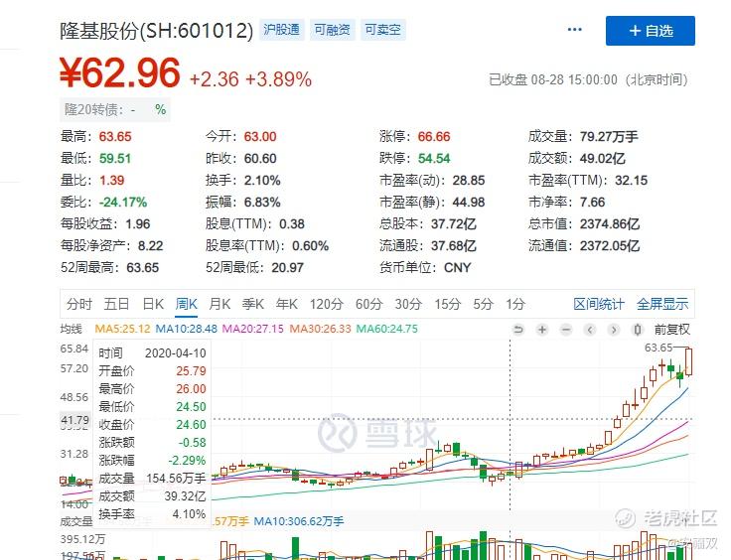Open 区间统计 range statistics link
The image size is (731, 560).
tap(599, 304)
